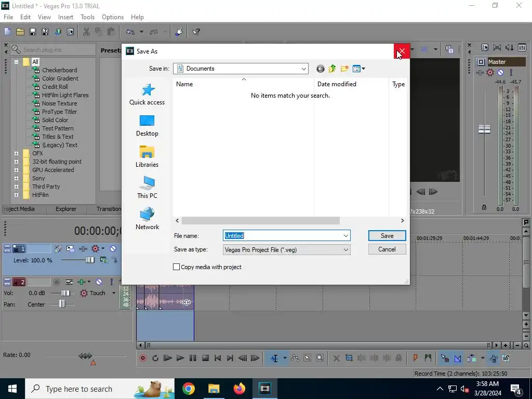Click the What's This help icon
Screen dimensions: 532x399
pos(196,32)
